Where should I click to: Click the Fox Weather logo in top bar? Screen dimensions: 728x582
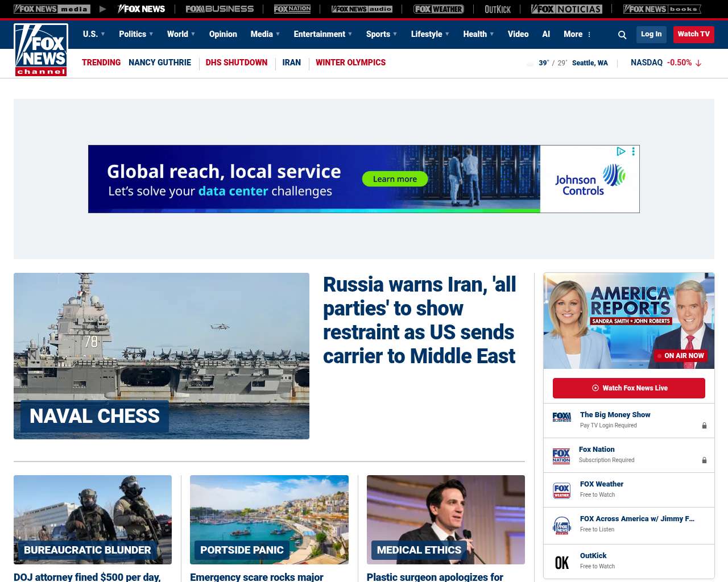439,9
